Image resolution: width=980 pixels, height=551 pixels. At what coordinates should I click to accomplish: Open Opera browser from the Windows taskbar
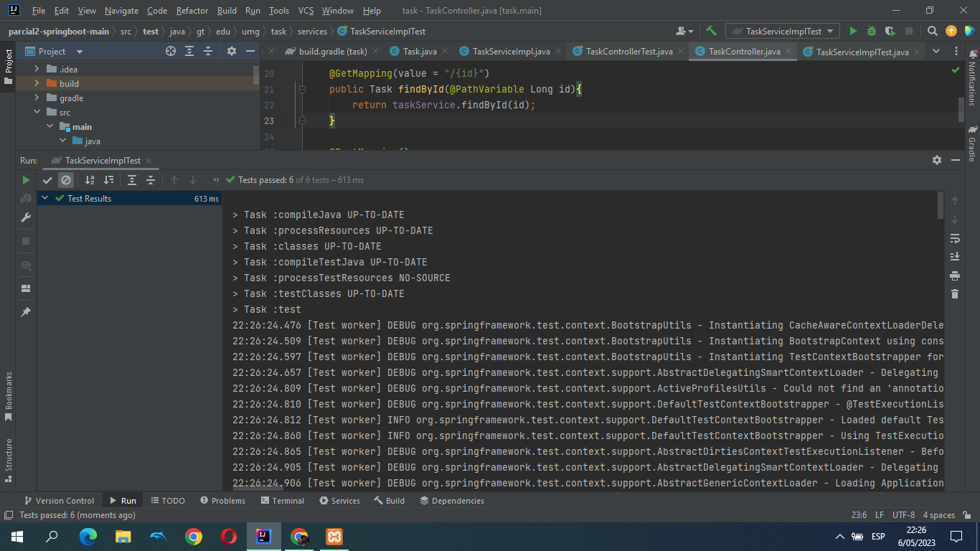point(229,537)
